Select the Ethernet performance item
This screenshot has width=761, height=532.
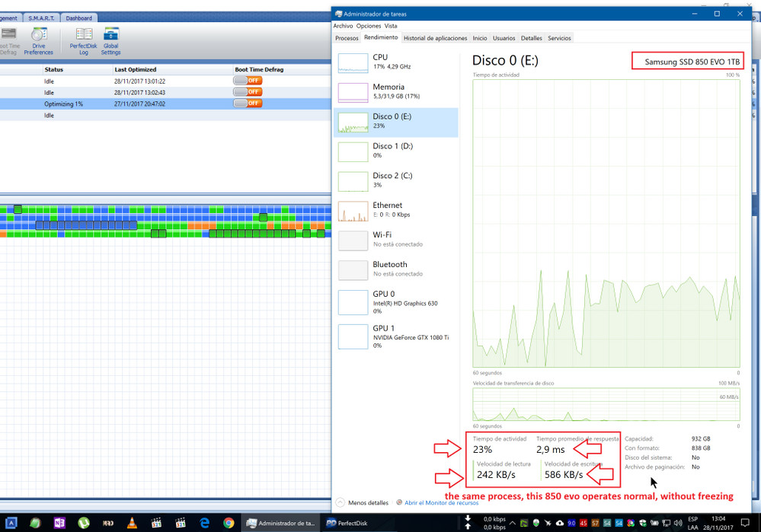coord(396,211)
